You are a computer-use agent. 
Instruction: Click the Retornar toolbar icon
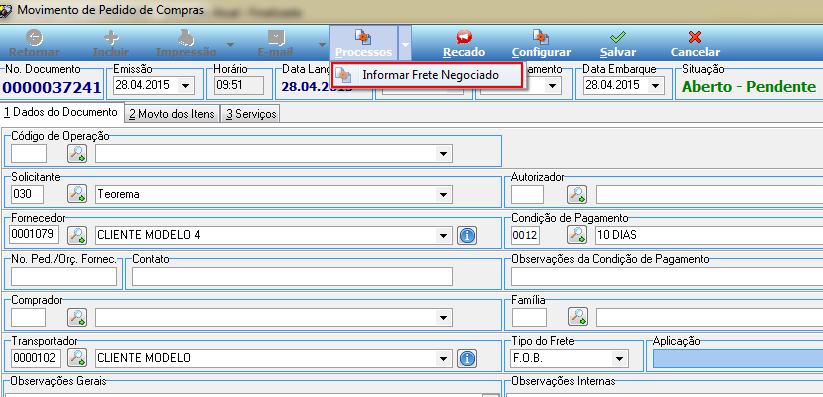pyautogui.click(x=35, y=37)
